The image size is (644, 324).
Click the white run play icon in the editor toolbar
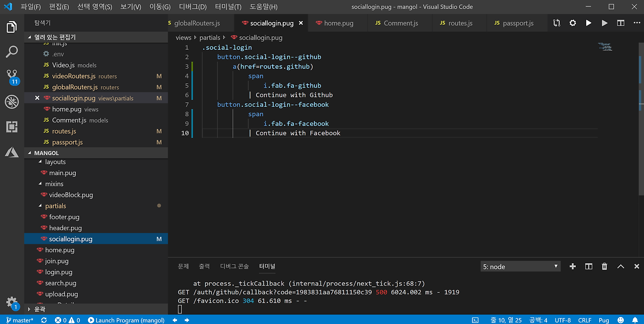tap(589, 23)
